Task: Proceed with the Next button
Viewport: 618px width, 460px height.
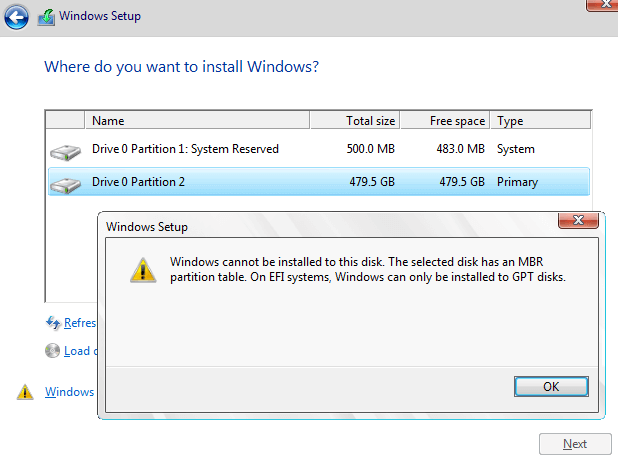Action: [575, 444]
